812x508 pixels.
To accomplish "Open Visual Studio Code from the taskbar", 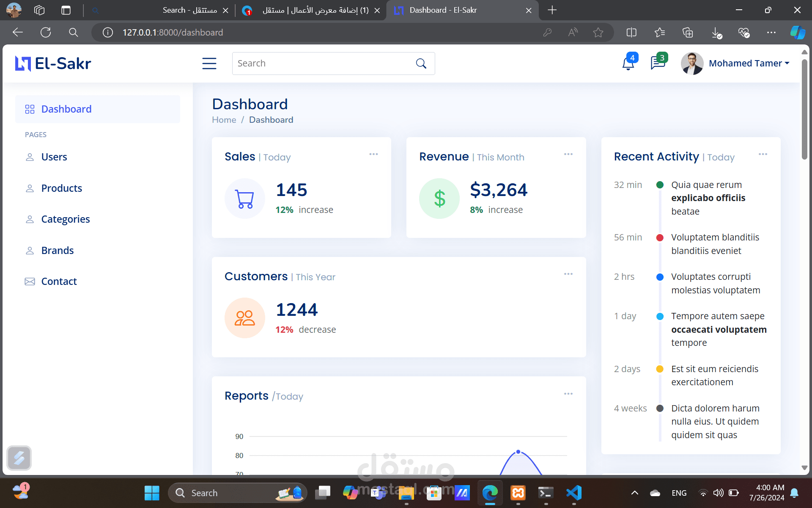I will click(574, 493).
